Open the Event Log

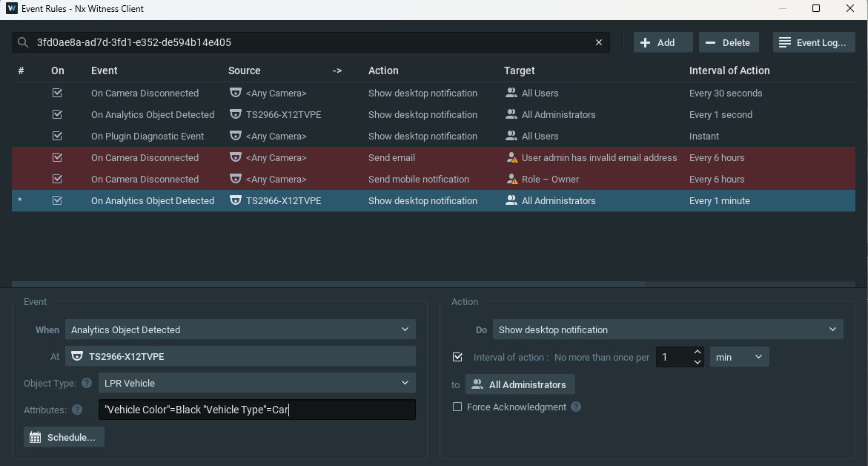[814, 42]
